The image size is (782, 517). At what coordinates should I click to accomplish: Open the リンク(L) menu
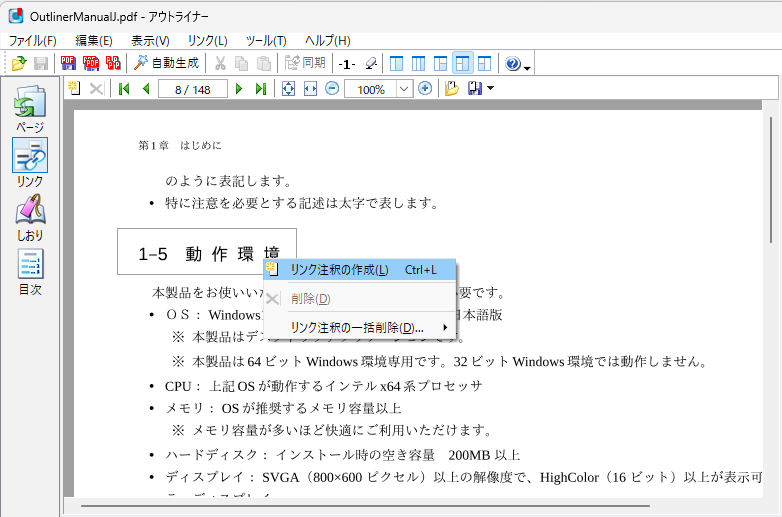pos(207,40)
